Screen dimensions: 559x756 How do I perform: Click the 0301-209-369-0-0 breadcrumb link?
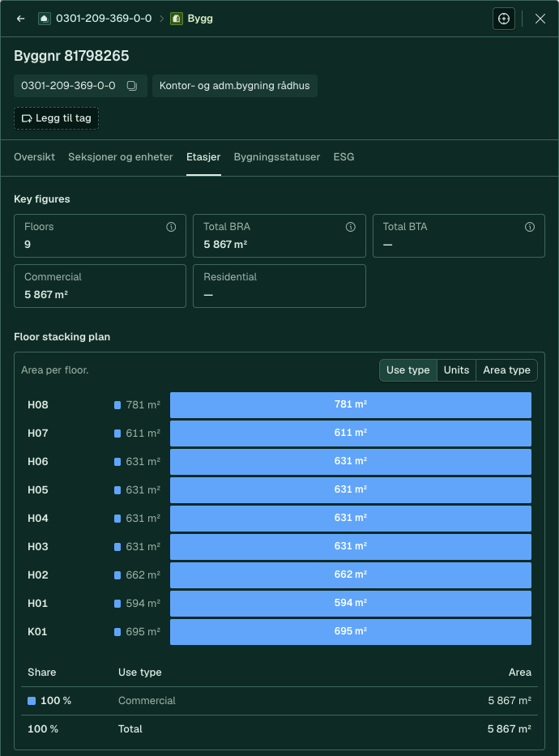(x=104, y=19)
